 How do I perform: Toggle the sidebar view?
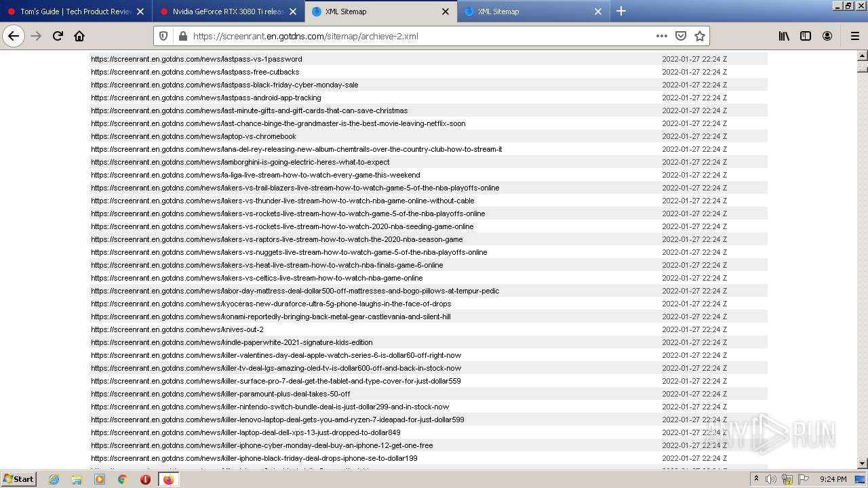point(806,36)
